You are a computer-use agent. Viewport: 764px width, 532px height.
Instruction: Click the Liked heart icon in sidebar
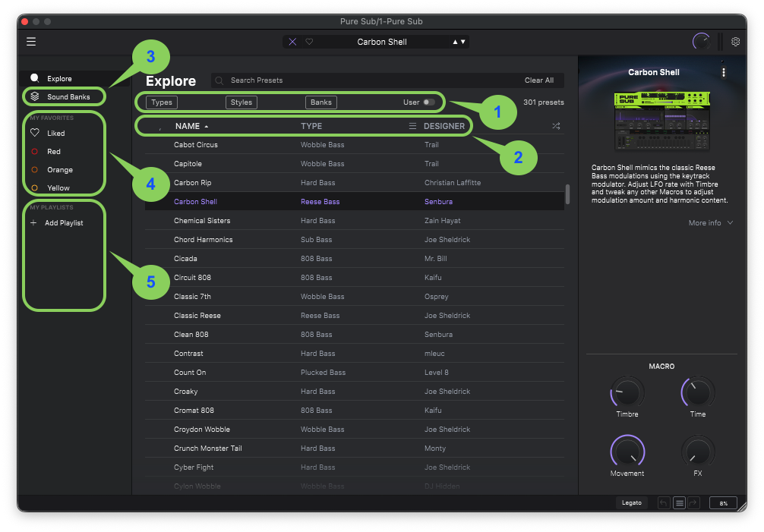[35, 133]
